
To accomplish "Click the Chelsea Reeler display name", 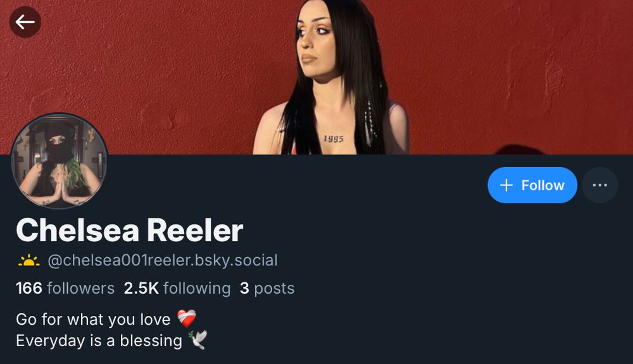I will pyautogui.click(x=130, y=230).
